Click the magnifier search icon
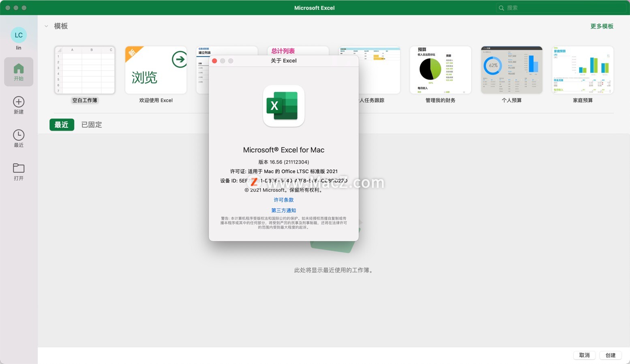The width and height of the screenshot is (630, 364). pos(501,8)
